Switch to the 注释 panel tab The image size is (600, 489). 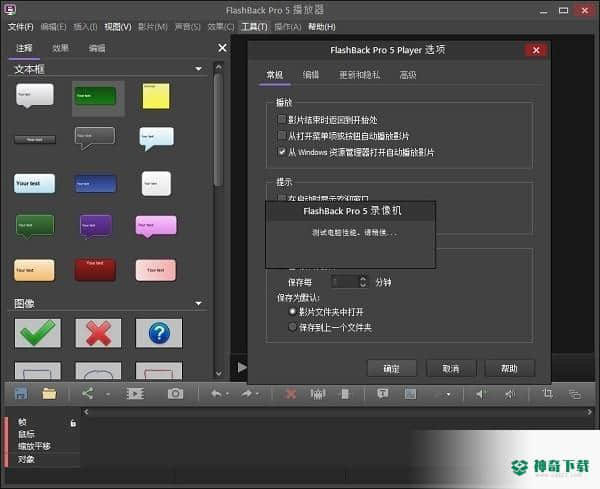tap(24, 48)
